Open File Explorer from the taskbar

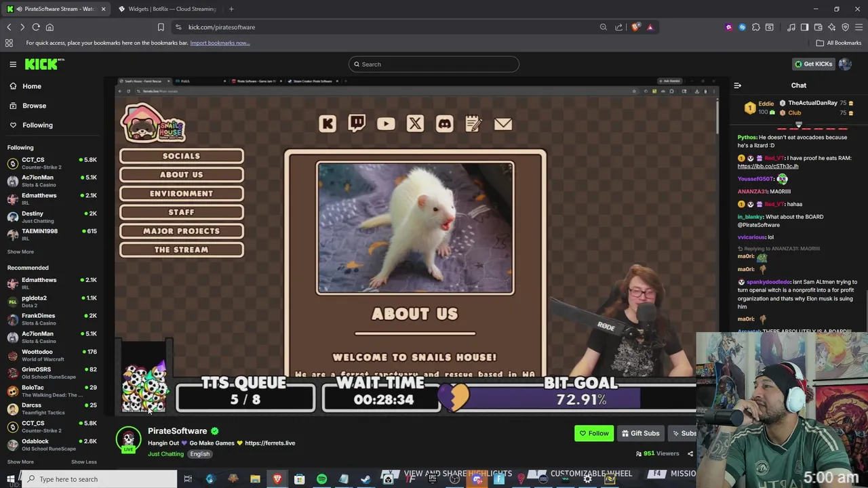pos(255,479)
